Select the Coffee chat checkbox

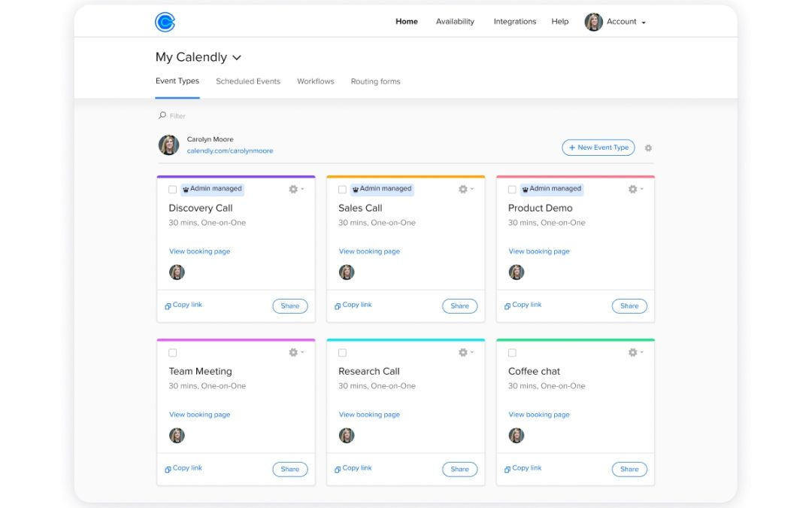[512, 353]
